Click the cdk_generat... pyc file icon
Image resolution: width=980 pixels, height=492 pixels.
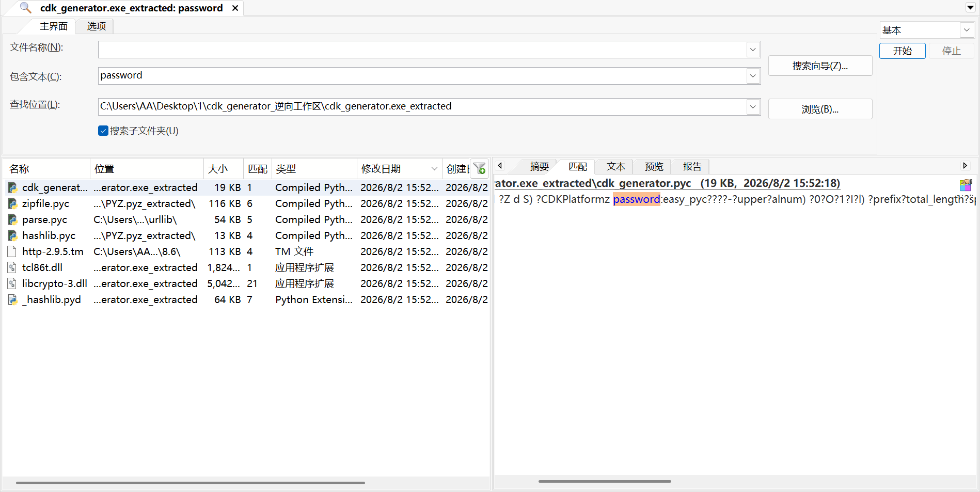(12, 187)
